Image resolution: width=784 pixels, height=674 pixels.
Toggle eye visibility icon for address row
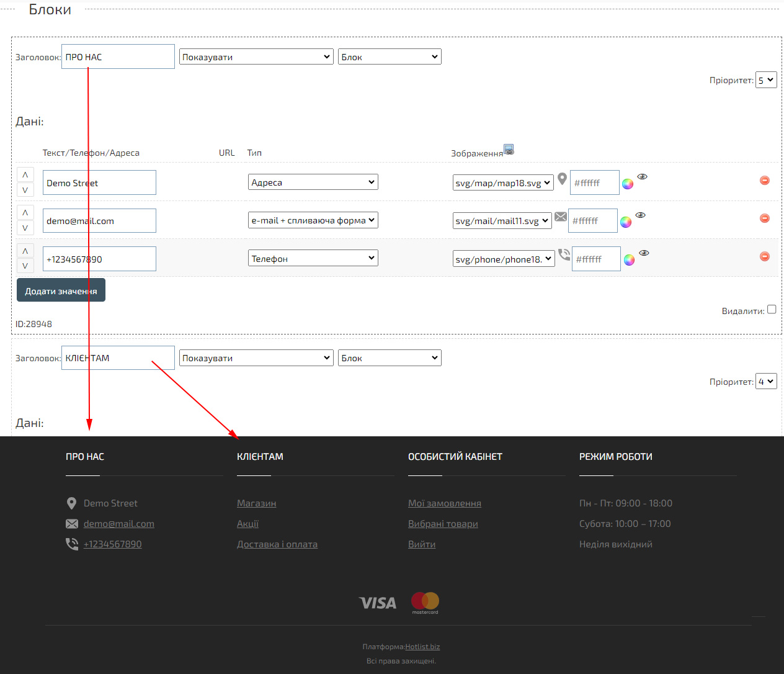click(x=643, y=177)
